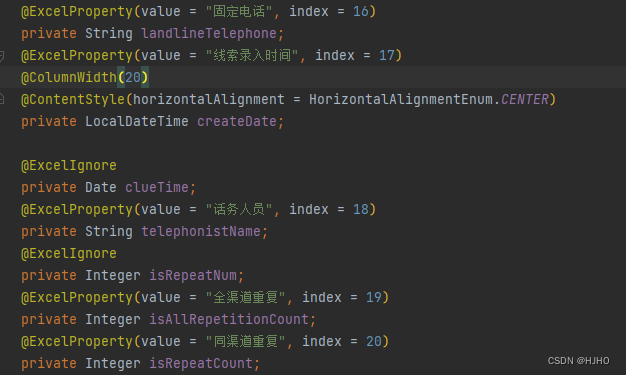Click the clueTime field name
This screenshot has width=626, height=375.
(x=156, y=187)
